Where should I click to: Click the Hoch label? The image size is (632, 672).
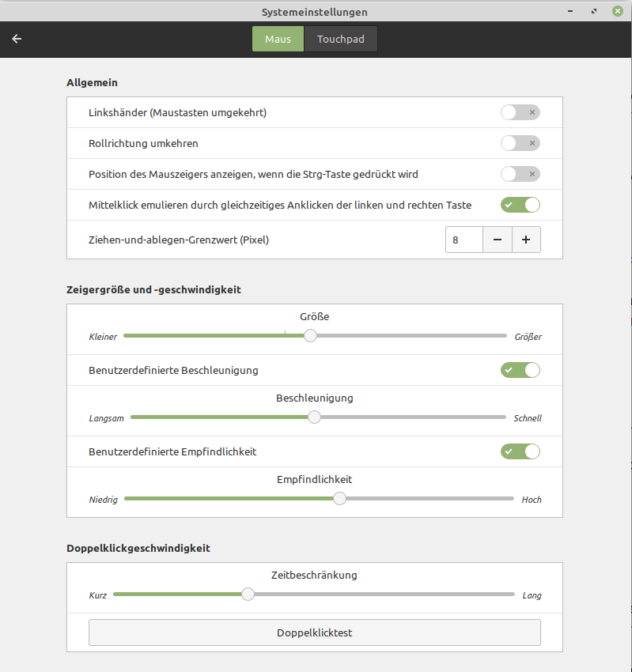point(532,500)
